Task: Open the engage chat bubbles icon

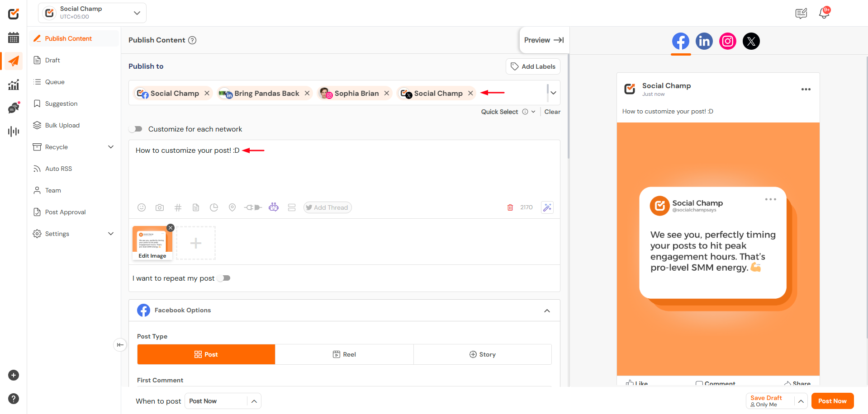Action: coord(14,108)
